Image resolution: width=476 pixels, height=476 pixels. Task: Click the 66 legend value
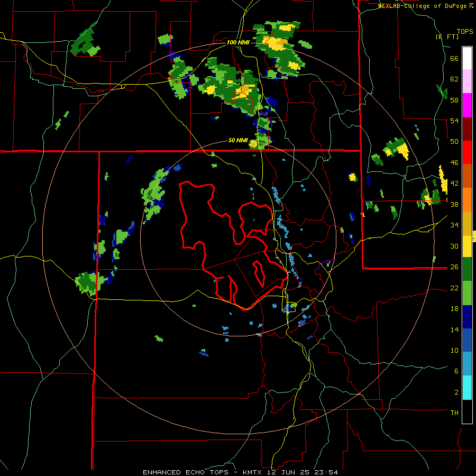coord(454,58)
